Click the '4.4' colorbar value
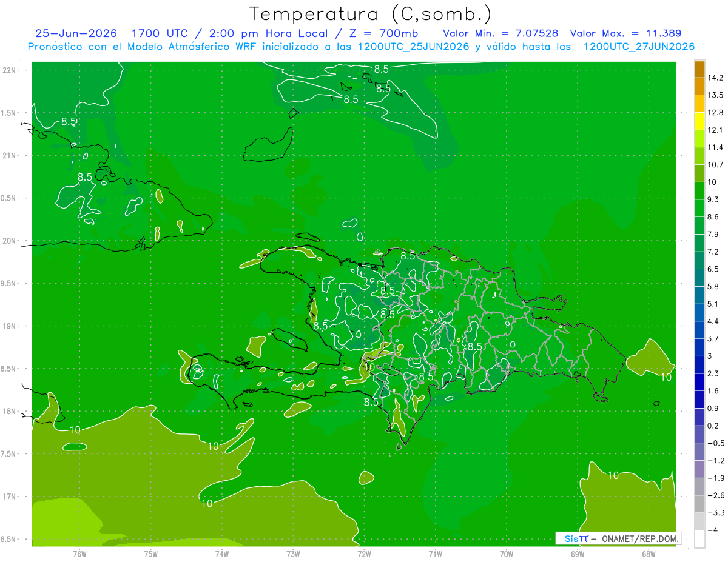The height and width of the screenshot is (562, 728). pyautogui.click(x=713, y=321)
